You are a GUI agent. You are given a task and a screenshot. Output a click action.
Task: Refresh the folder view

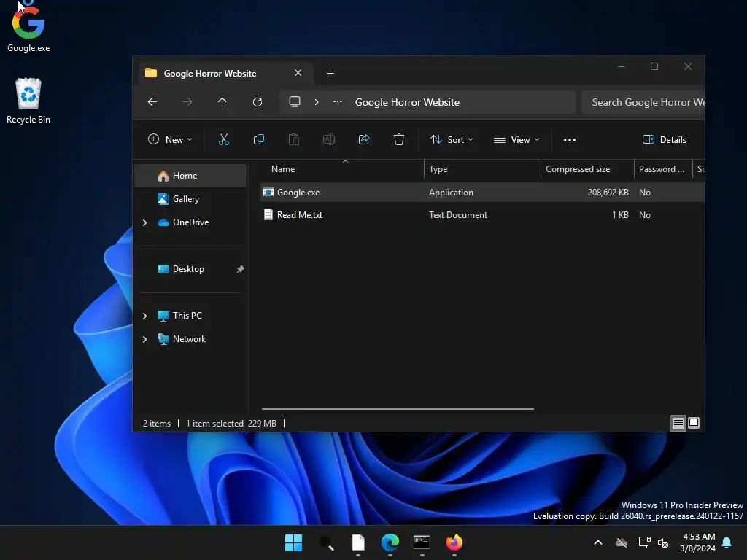pos(258,102)
